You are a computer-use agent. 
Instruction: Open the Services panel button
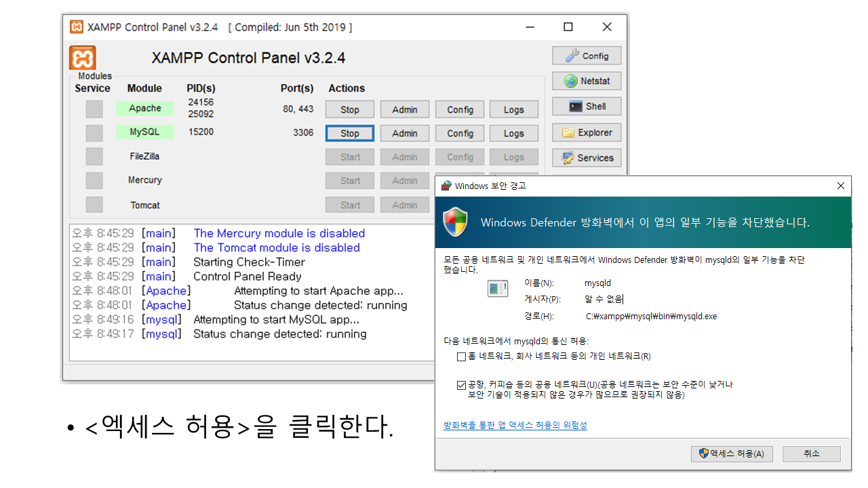[587, 158]
